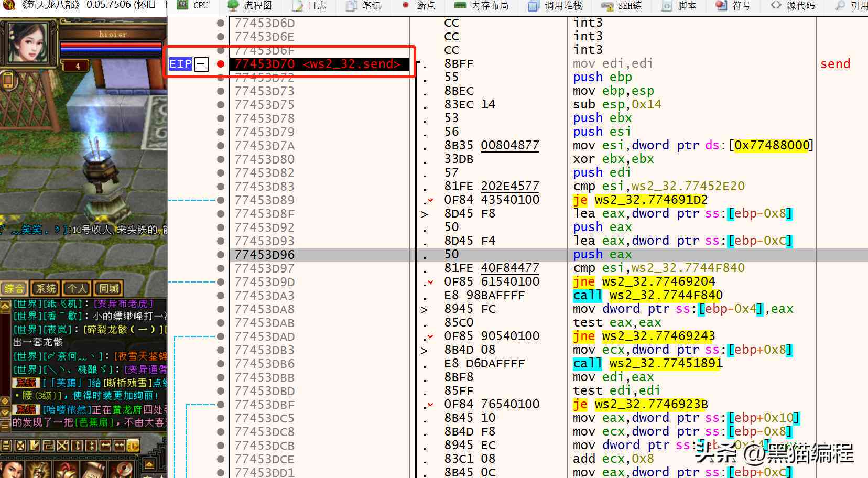
Task: Click the chat jump-to-bottom double-bar button
Action: 6,426
